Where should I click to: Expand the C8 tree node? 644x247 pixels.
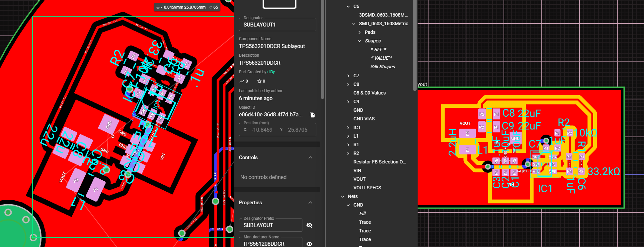348,84
